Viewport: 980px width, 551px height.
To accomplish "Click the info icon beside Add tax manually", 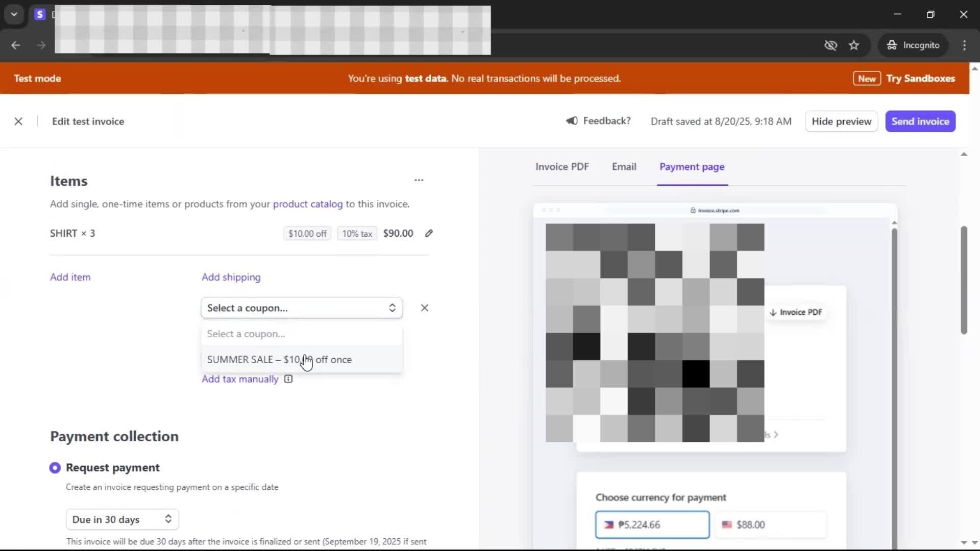I will coord(288,379).
